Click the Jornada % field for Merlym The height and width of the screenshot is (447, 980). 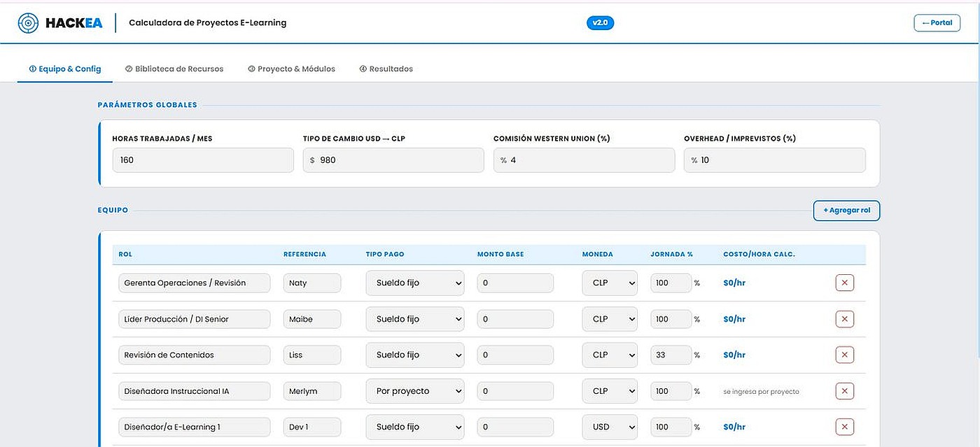click(671, 391)
